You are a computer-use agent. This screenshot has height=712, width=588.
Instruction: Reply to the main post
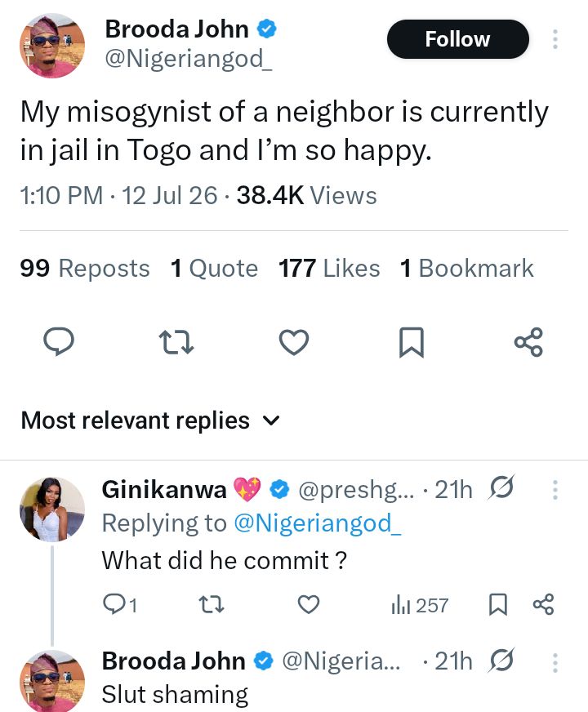(x=59, y=341)
